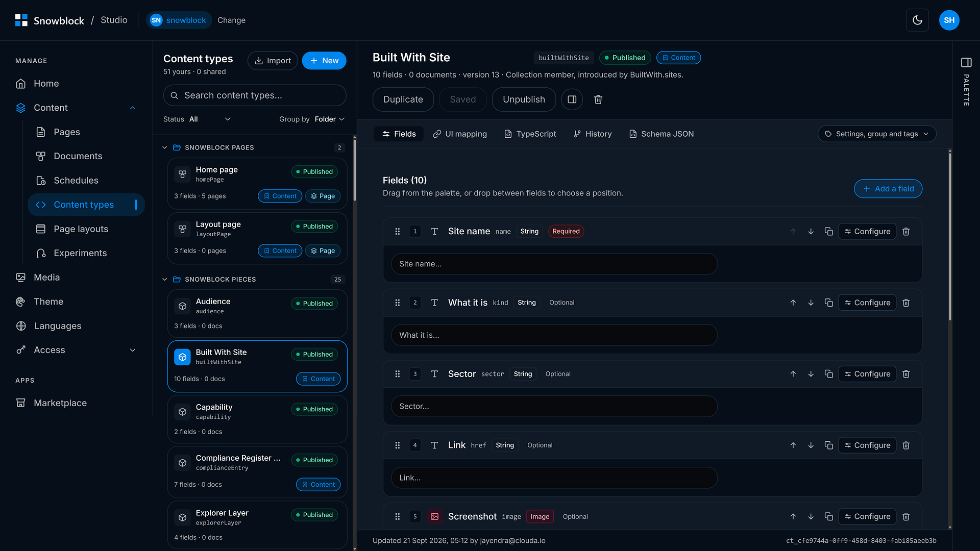Move the Sector field down
This screenshot has width=980, height=551.
click(x=811, y=374)
